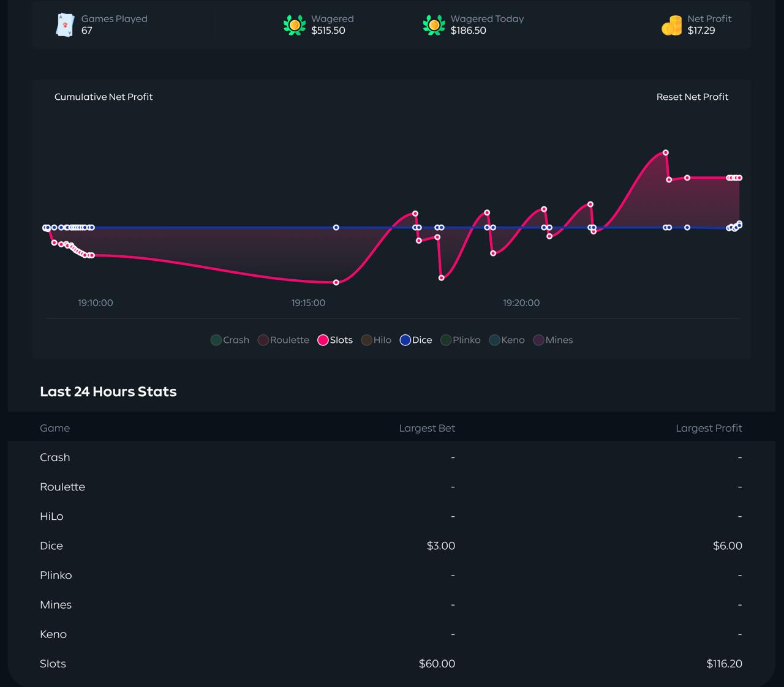Toggle the Crash series in chart legend
Viewport: 784px width, 687px height.
point(230,340)
